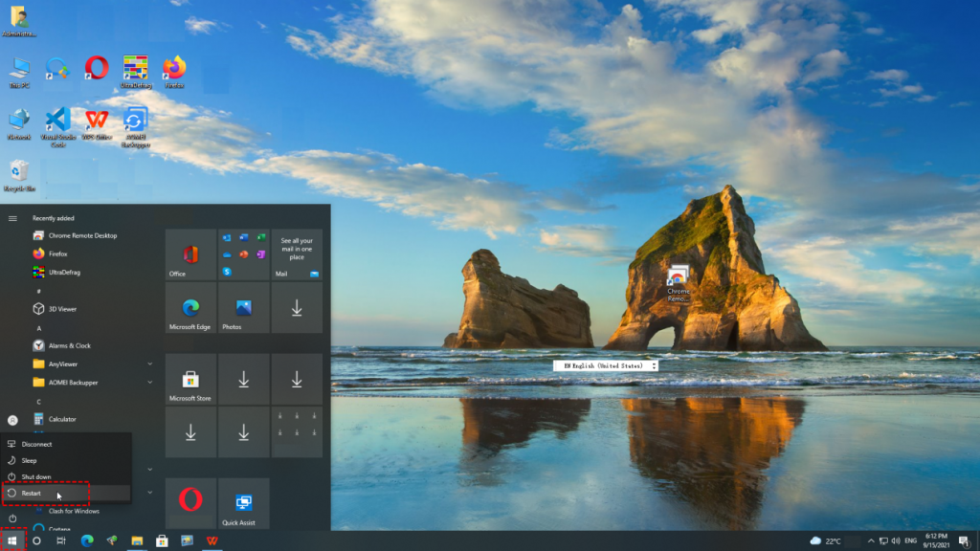Click the 22°C weather widget on taskbar

(x=827, y=539)
